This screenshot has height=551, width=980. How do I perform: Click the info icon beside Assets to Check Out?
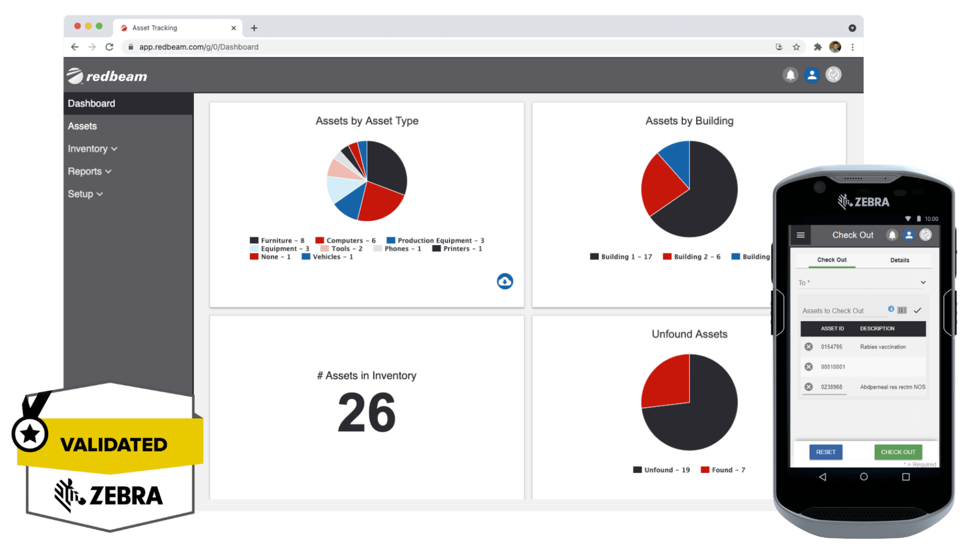pyautogui.click(x=891, y=309)
